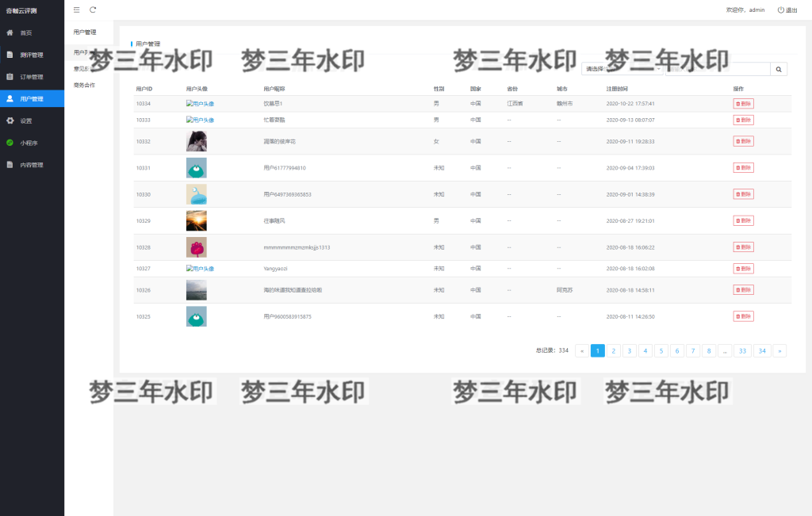Click the blue whale avatar of user 10330
This screenshot has height=516, width=812.
click(197, 194)
